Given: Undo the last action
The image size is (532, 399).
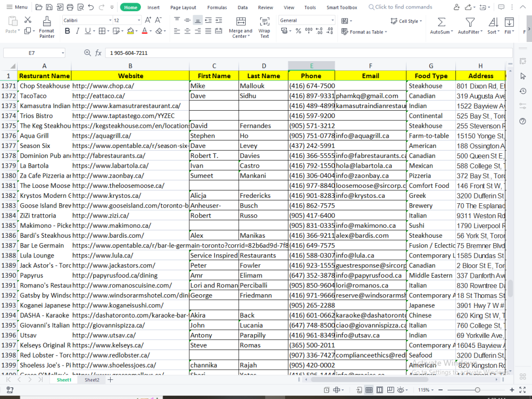Looking at the screenshot, I should pos(91,7).
